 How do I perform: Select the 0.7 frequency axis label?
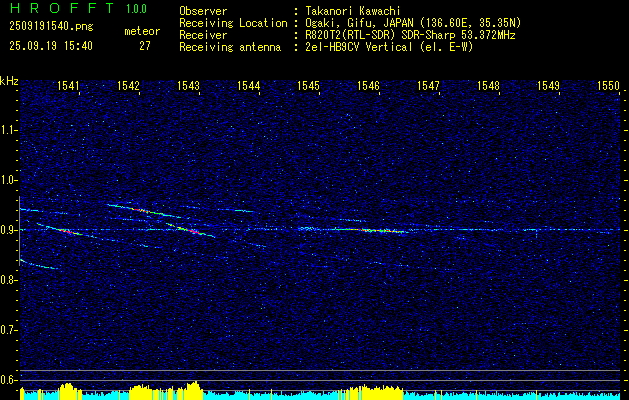(x=9, y=330)
